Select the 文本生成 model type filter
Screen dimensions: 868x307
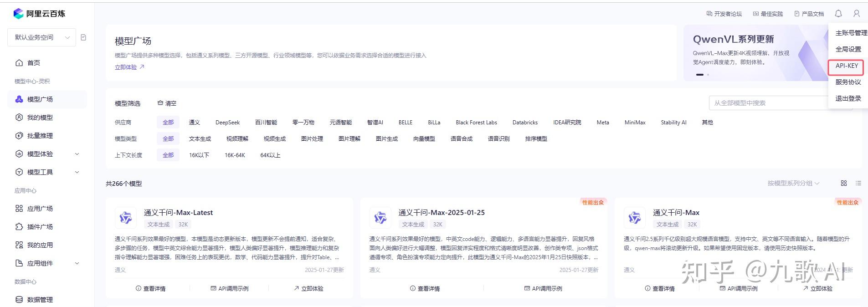200,139
